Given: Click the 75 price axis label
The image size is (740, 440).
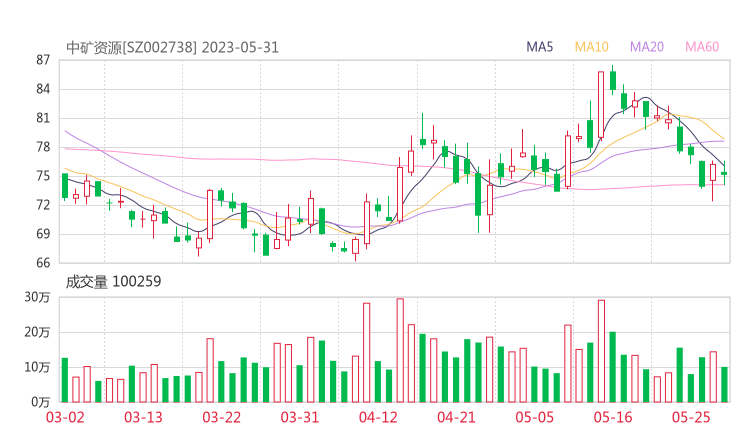Looking at the screenshot, I should (x=43, y=176).
